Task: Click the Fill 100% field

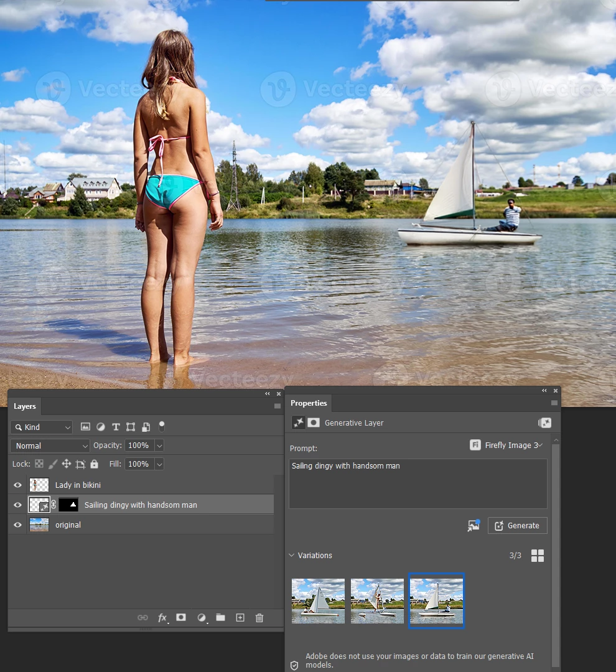Action: [x=139, y=464]
